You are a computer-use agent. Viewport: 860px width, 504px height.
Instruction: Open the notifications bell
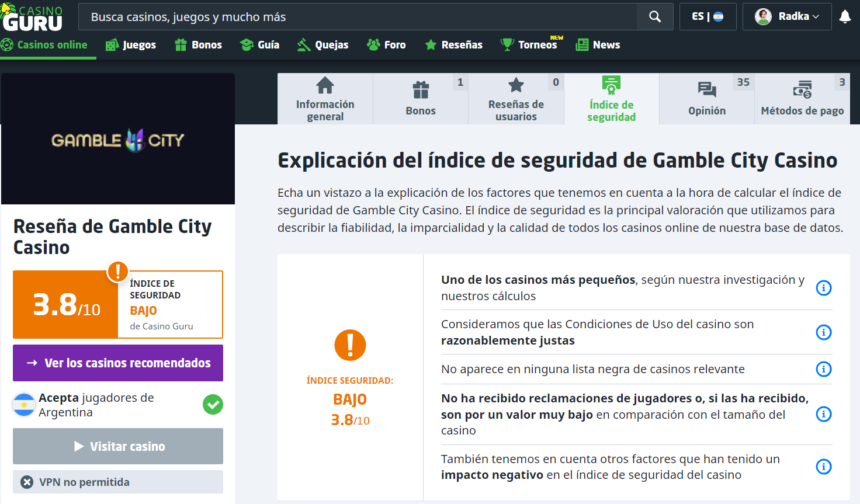pos(845,17)
